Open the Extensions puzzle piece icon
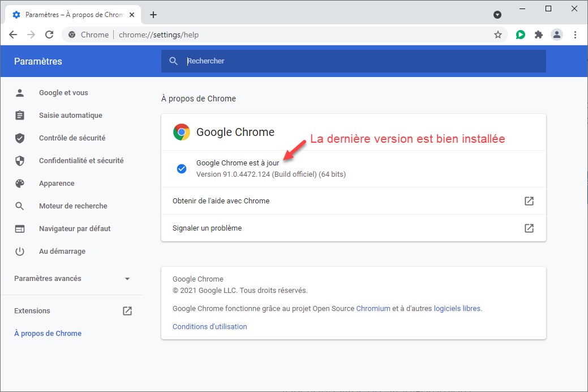The image size is (588, 392). (539, 35)
